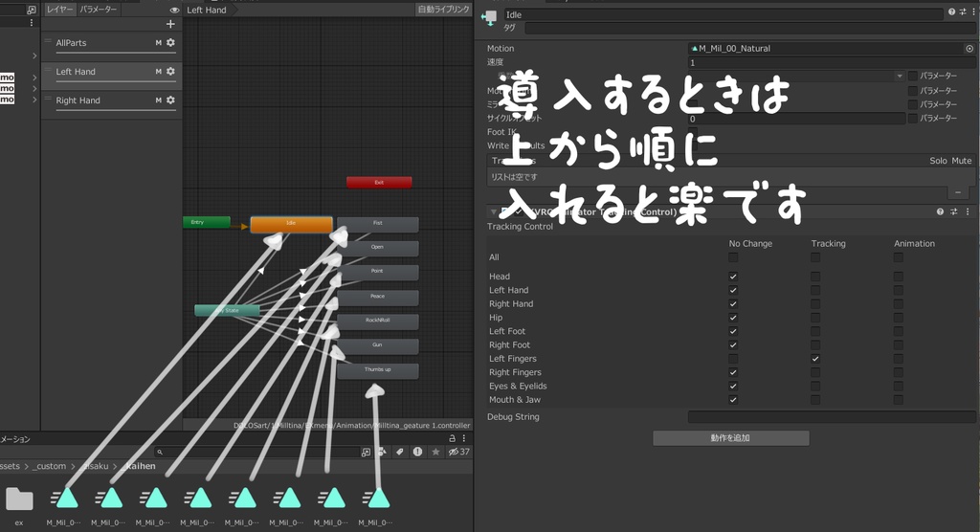Check Hip Tracking checkbox
980x532 pixels.
(x=815, y=318)
